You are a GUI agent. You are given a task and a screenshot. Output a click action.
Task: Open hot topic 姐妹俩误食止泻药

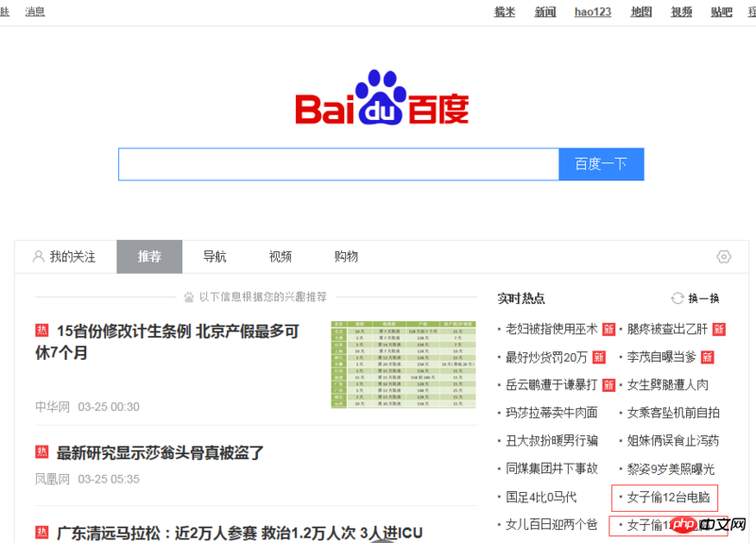coord(673,440)
